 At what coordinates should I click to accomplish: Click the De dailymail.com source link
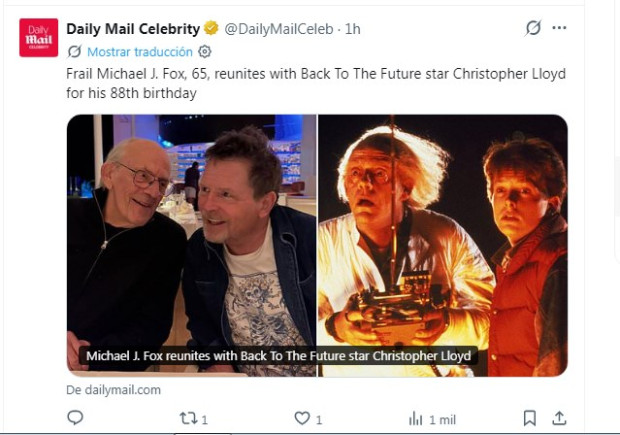point(113,390)
